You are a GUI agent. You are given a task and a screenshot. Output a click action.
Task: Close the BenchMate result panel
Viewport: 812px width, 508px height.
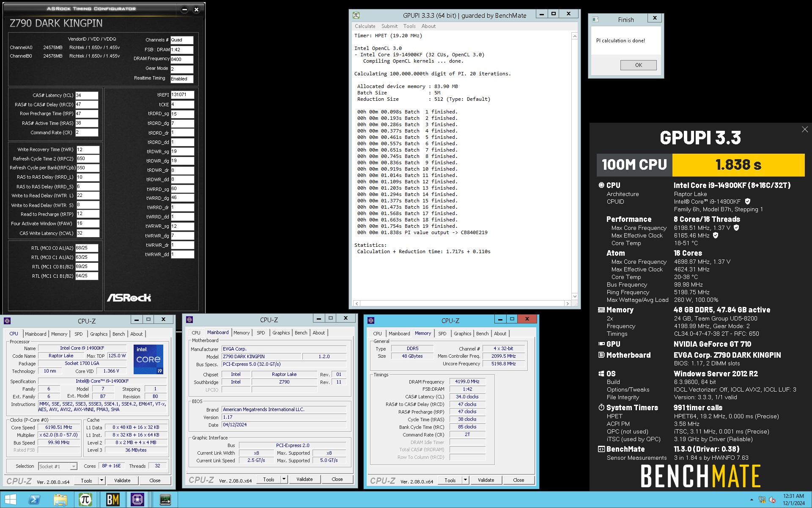(805, 130)
